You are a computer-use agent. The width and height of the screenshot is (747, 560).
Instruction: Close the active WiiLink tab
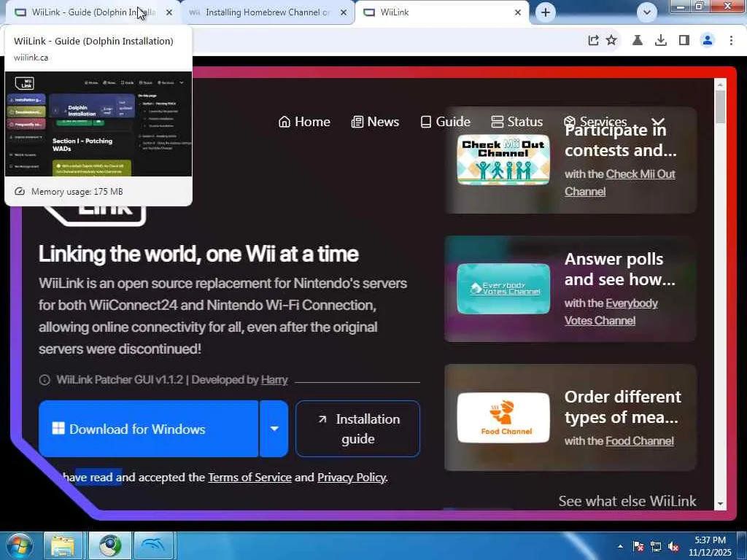click(518, 12)
